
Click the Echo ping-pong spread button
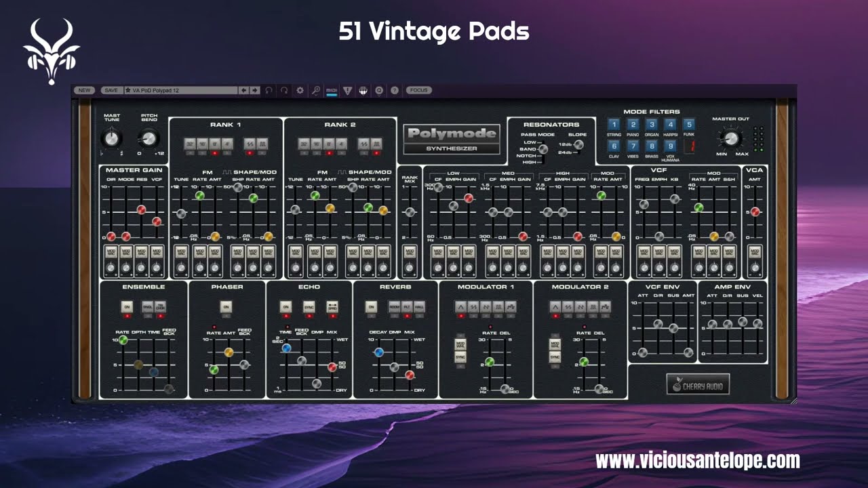[x=332, y=307]
